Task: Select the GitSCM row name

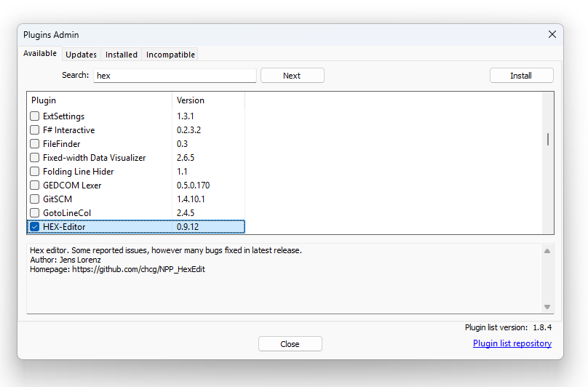Action: pos(57,199)
